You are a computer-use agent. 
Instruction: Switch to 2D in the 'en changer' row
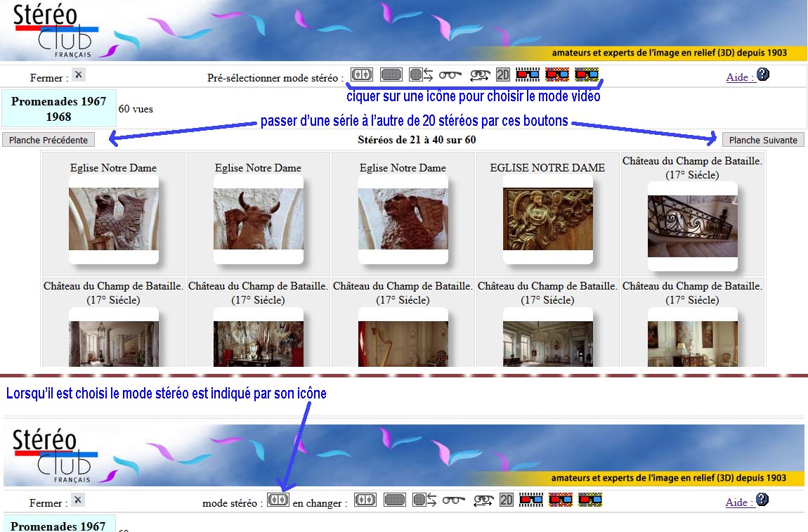(507, 500)
